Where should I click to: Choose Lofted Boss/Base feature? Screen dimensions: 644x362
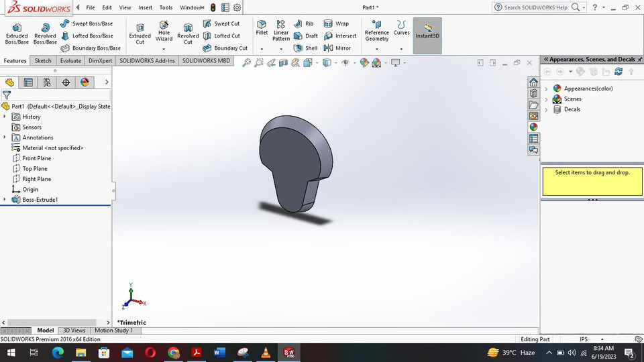click(87, 36)
